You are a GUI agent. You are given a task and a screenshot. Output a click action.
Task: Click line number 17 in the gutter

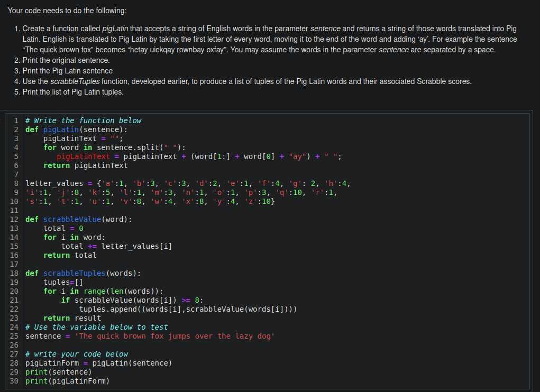[x=14, y=264]
